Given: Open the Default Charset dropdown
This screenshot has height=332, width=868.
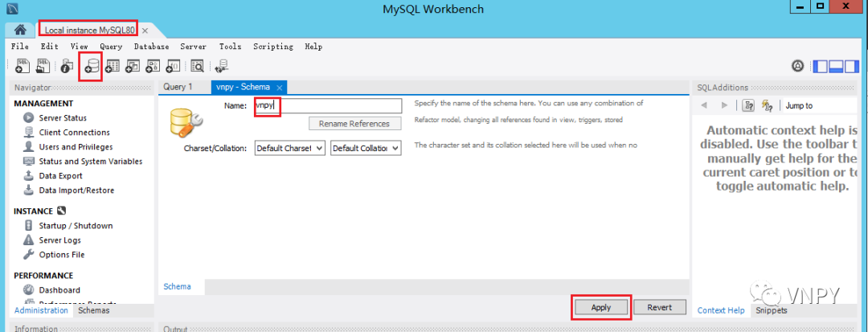Looking at the screenshot, I should pyautogui.click(x=290, y=148).
